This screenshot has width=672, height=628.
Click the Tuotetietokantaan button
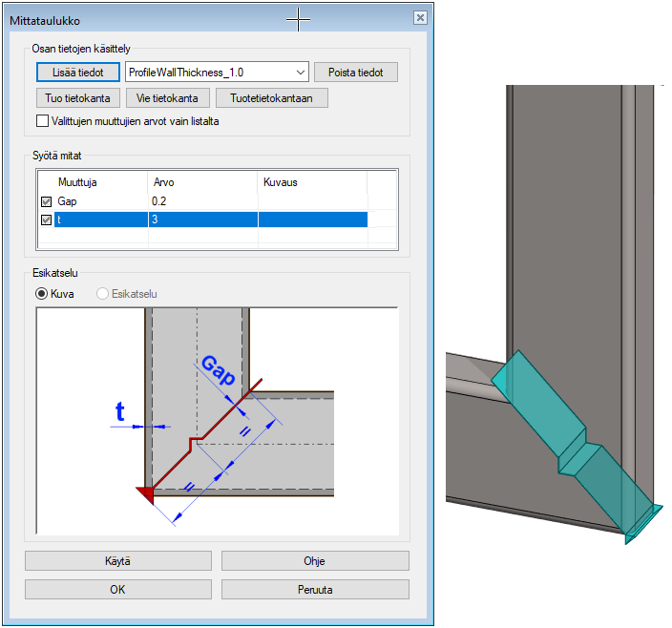271,98
